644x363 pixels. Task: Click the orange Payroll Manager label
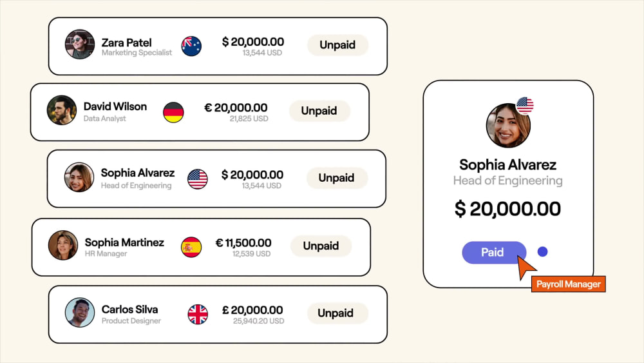569,284
